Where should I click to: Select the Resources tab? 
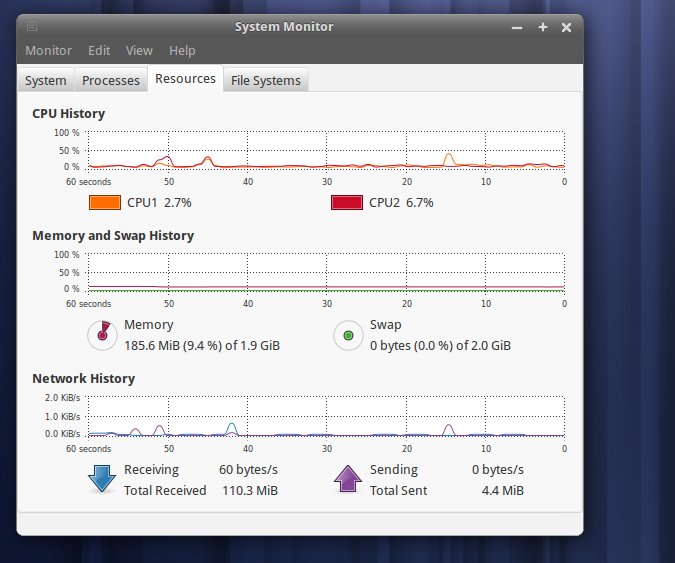185,79
